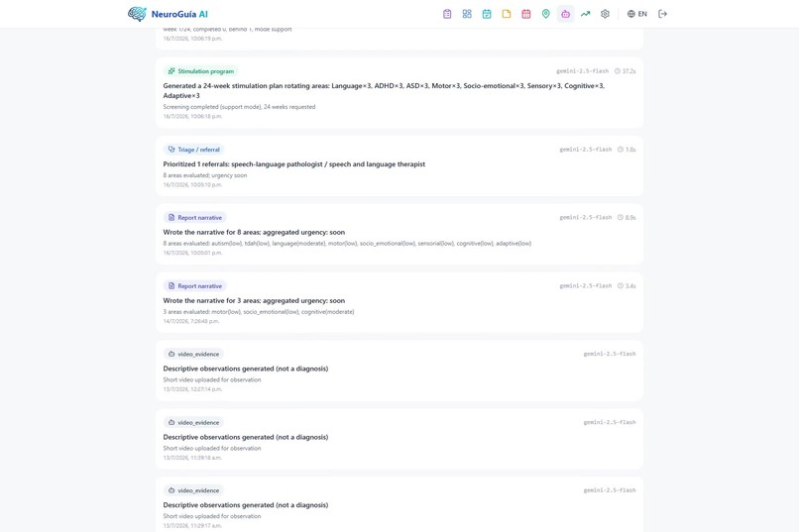Click 'Short video uploaded for observation' above 12:27:14 p.m.

point(212,379)
